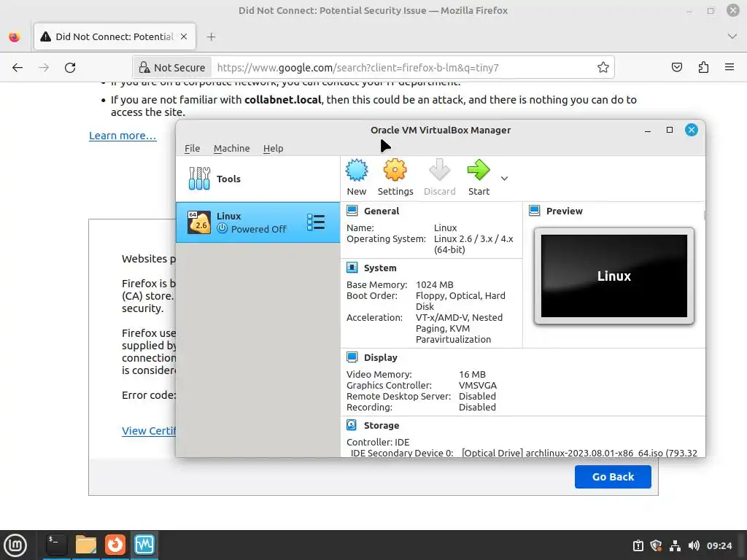The width and height of the screenshot is (747, 560).
Task: Click Firefox forward navigation arrow
Action: (x=44, y=68)
